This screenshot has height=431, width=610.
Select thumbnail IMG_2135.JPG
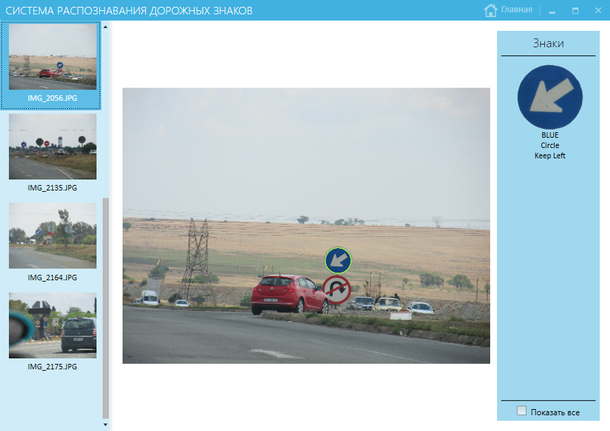[x=53, y=147]
